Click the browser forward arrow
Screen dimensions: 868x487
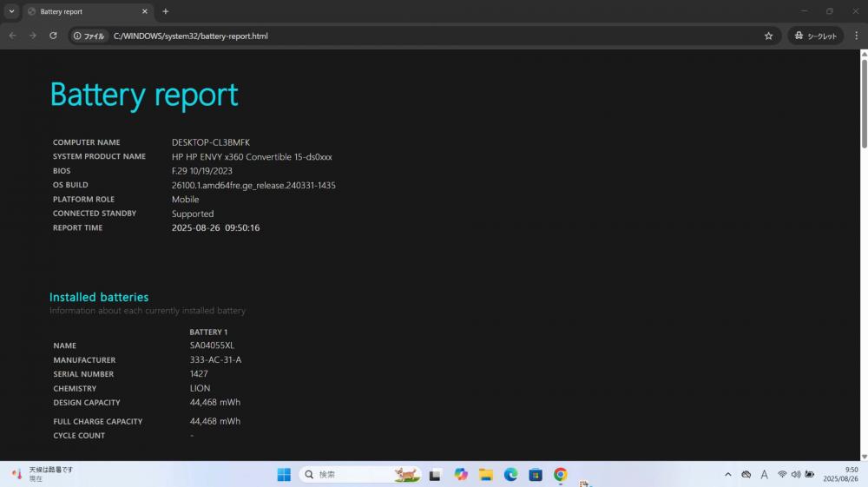pyautogui.click(x=33, y=36)
